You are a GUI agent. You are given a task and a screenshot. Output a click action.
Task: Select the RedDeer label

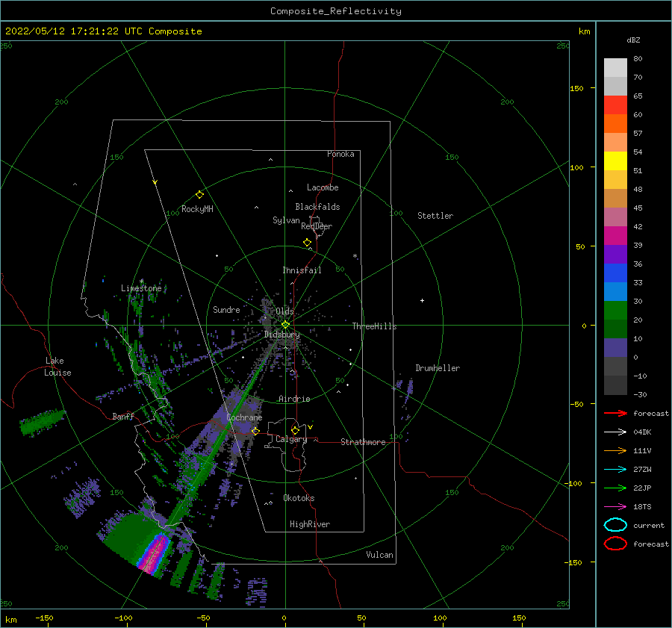click(x=317, y=226)
